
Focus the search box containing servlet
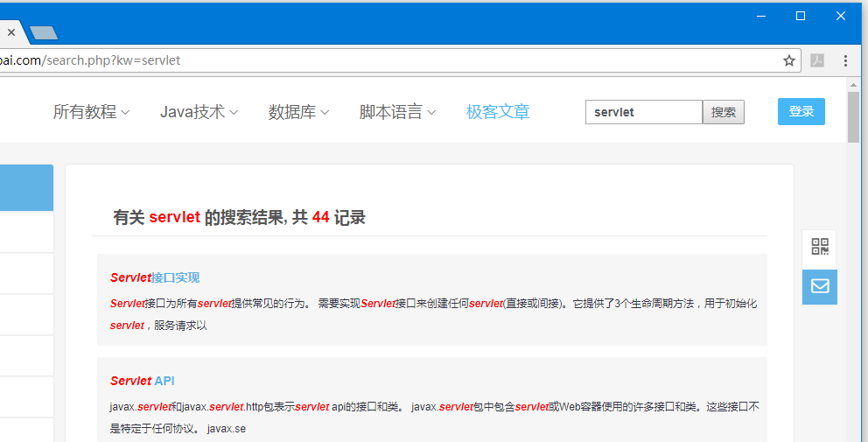point(644,112)
